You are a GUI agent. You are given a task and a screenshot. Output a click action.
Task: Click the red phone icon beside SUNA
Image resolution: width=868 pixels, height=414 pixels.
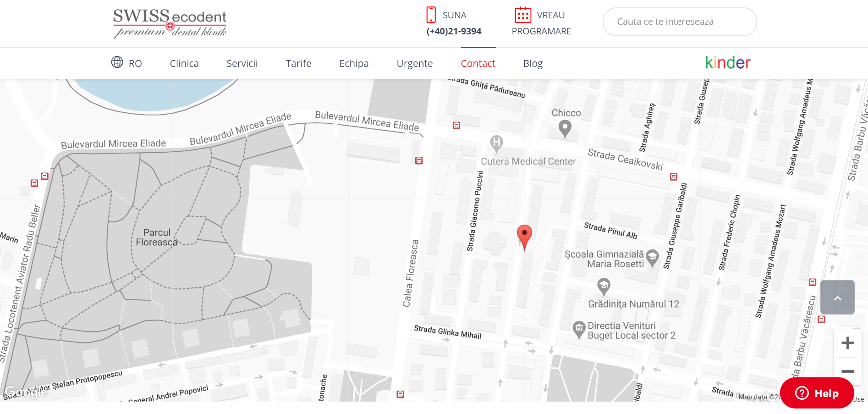[431, 15]
